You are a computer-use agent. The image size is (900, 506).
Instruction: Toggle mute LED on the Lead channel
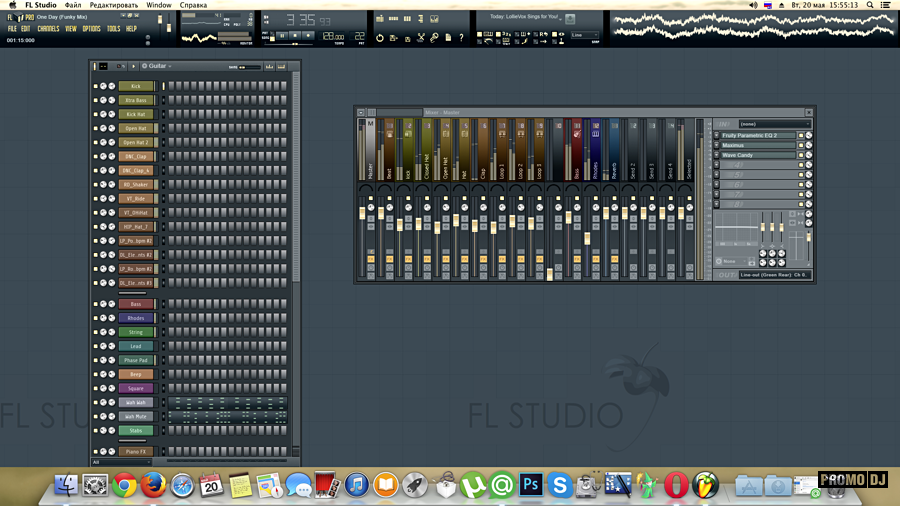[95, 346]
